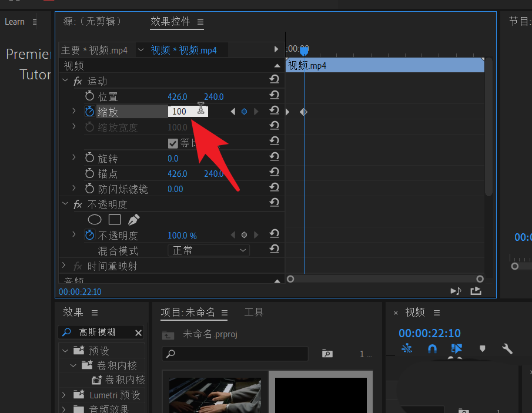Collapse the 卷积内核 folder
Image resolution: width=532 pixels, height=413 pixels.
(x=73, y=365)
